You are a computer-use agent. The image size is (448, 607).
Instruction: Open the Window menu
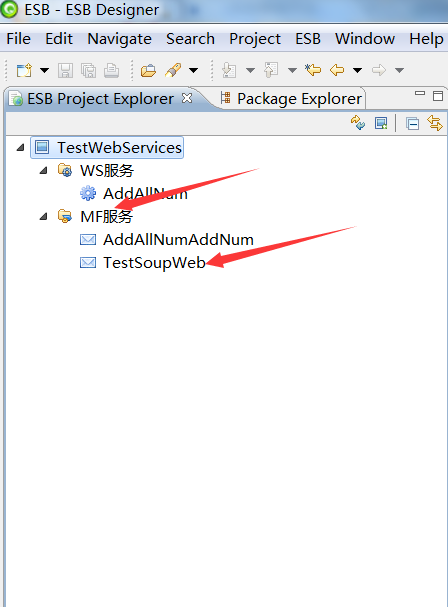pyautogui.click(x=365, y=39)
